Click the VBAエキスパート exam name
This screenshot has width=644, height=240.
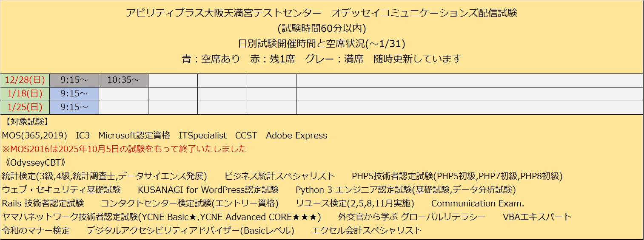[x=537, y=217]
